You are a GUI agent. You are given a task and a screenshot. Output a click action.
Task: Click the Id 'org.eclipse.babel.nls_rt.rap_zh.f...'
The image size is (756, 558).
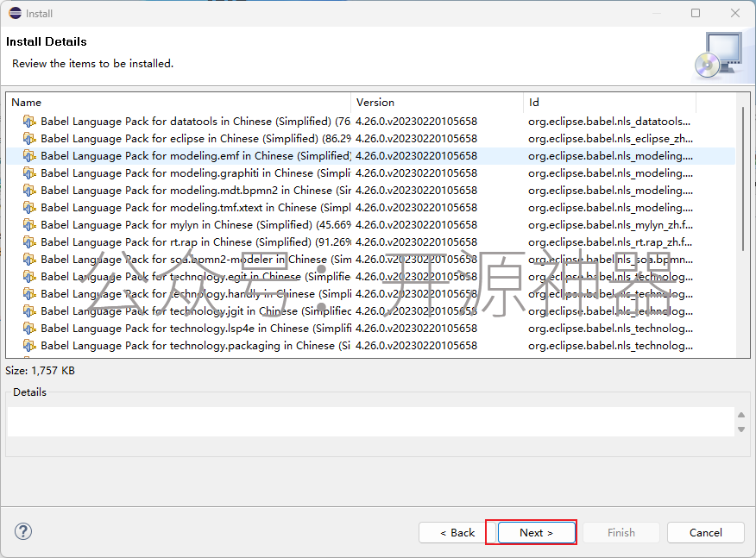[610, 242]
